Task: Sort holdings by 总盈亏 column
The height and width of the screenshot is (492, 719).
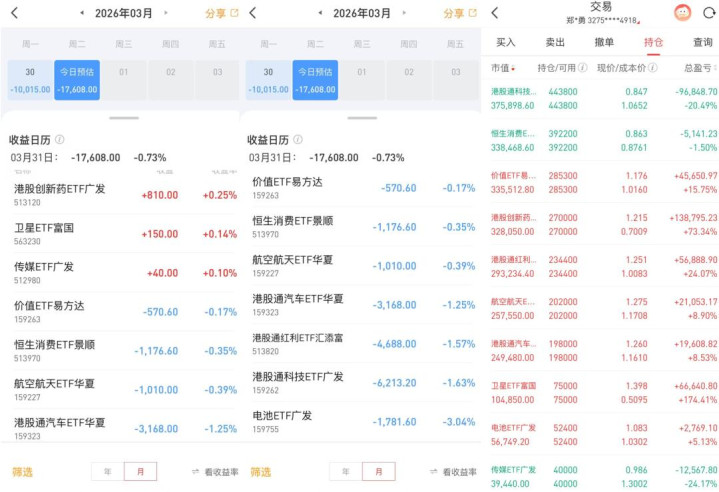Action: click(x=700, y=68)
